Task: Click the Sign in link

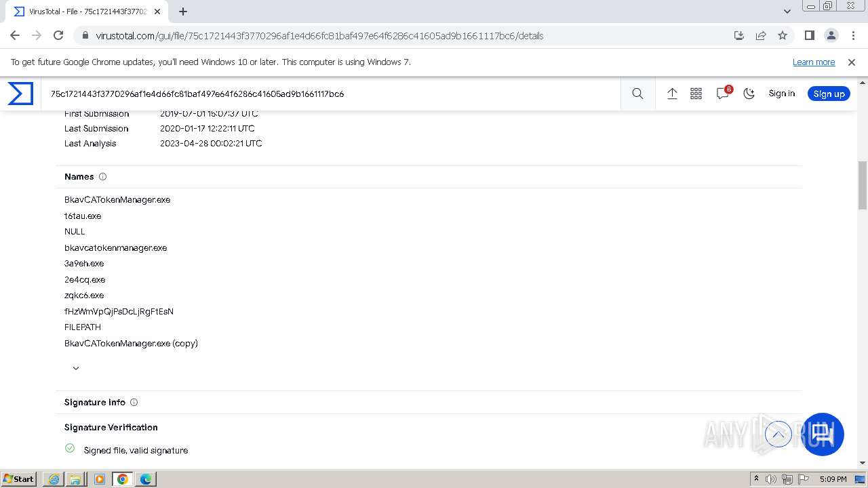Action: tap(781, 94)
